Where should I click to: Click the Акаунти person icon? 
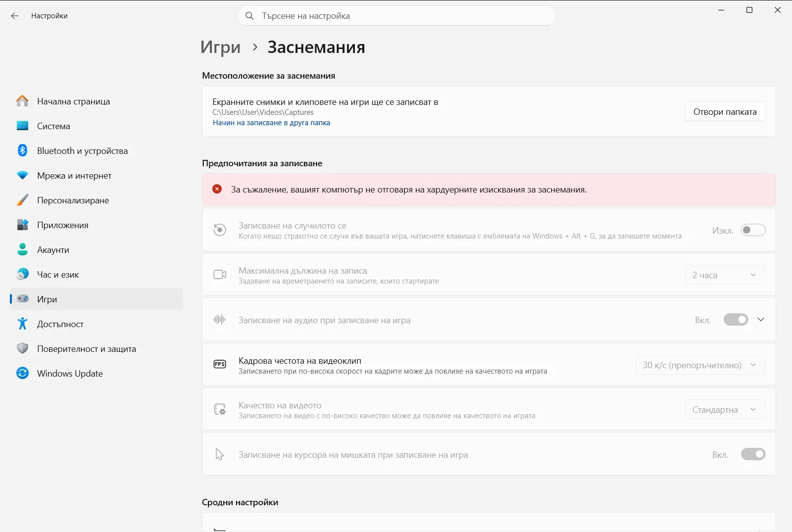coord(22,249)
